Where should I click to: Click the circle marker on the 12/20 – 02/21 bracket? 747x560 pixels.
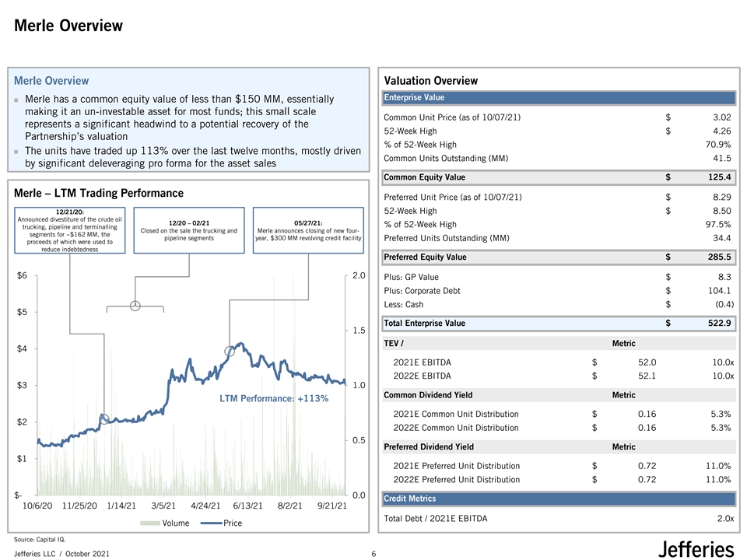point(135,306)
